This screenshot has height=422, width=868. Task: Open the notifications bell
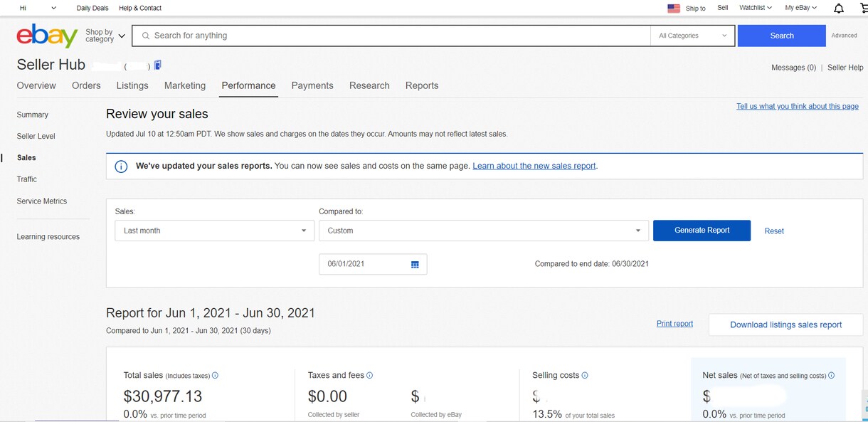tap(839, 8)
